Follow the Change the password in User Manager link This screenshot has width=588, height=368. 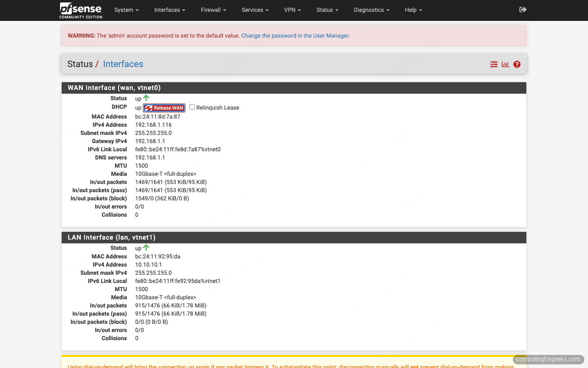pos(295,36)
